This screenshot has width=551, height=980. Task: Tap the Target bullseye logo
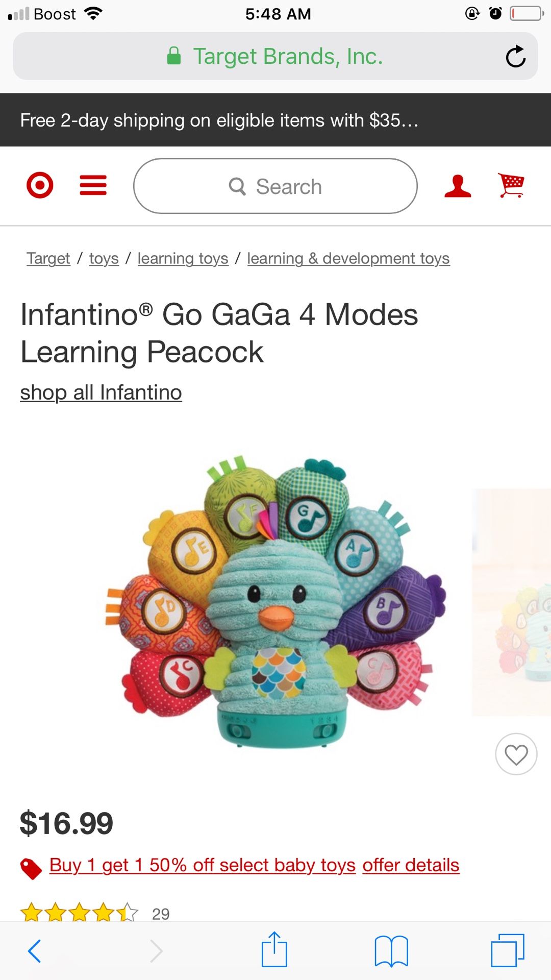(x=40, y=185)
